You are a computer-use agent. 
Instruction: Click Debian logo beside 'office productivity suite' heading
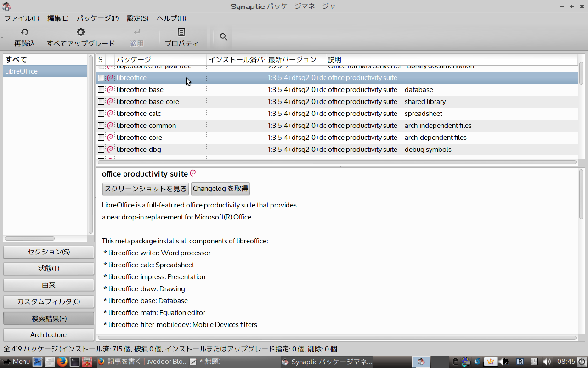[193, 173]
